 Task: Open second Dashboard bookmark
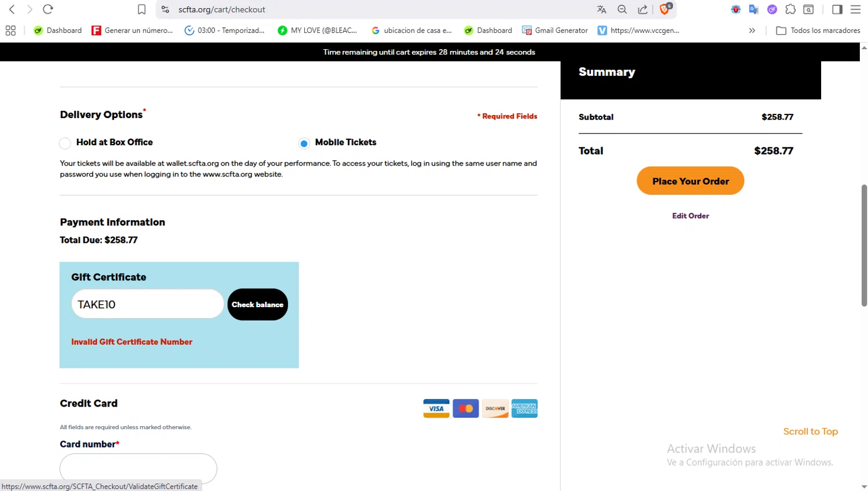tap(488, 31)
